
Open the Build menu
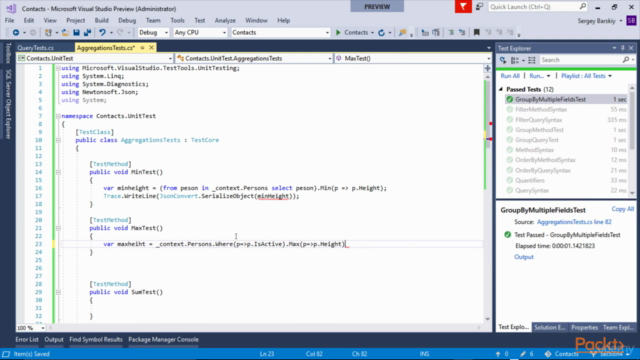point(102,20)
